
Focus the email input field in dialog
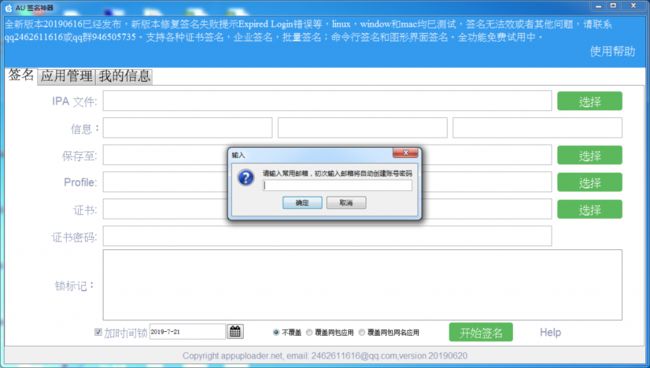click(337, 185)
